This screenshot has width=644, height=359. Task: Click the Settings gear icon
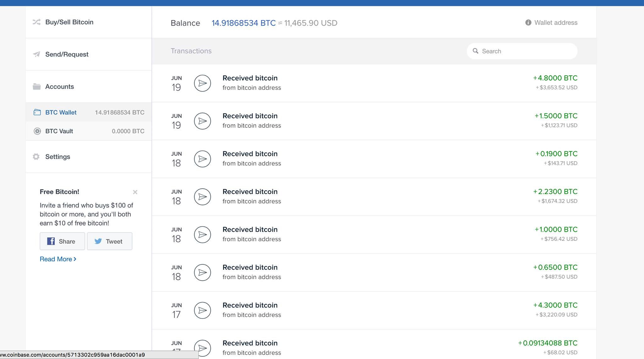coord(36,157)
